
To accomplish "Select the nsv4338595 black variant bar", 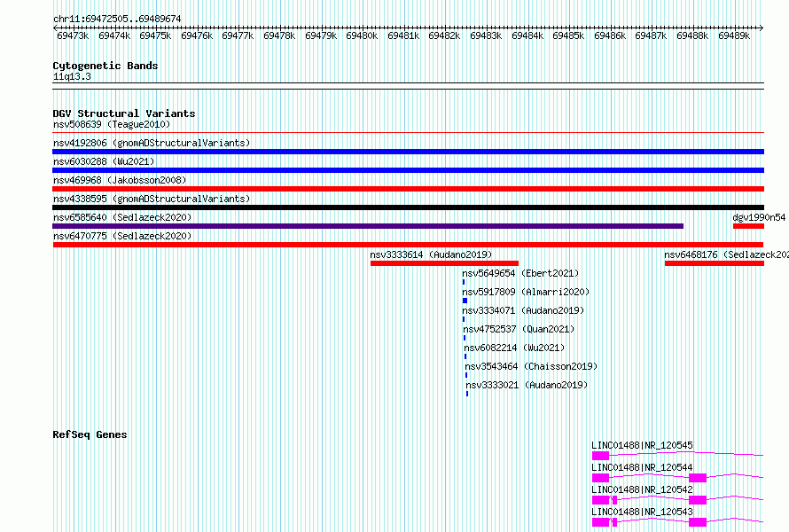I will [x=408, y=207].
